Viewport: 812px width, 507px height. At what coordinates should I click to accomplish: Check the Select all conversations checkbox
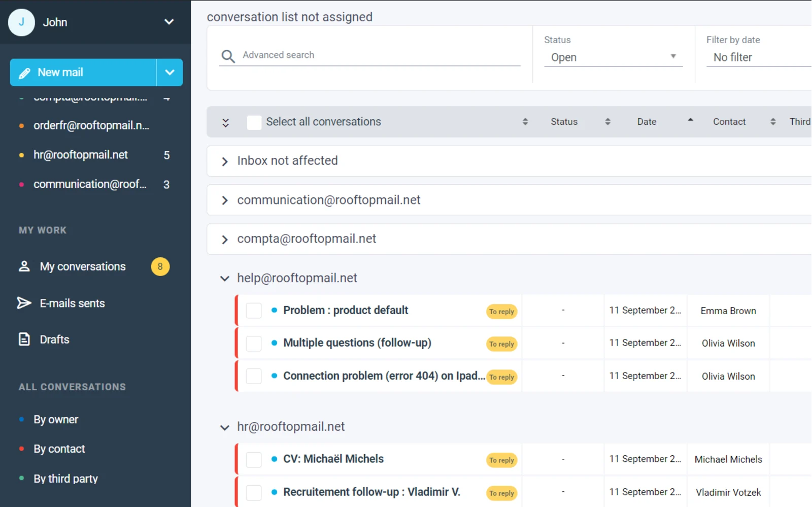click(x=254, y=122)
